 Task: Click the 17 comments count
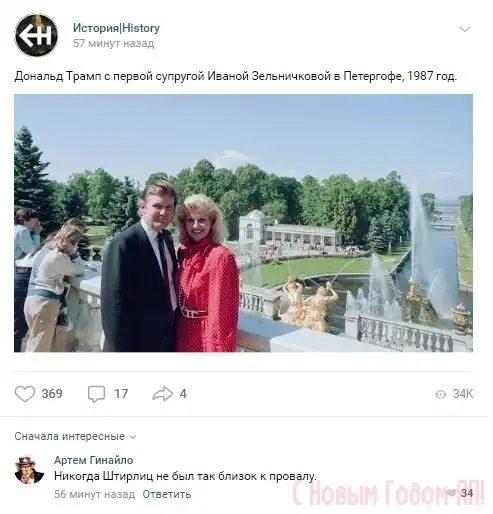[x=121, y=394]
